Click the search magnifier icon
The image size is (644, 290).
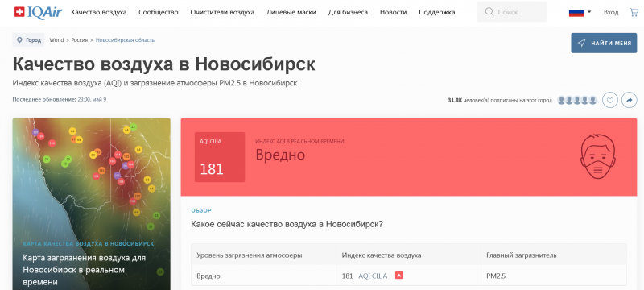[489, 12]
